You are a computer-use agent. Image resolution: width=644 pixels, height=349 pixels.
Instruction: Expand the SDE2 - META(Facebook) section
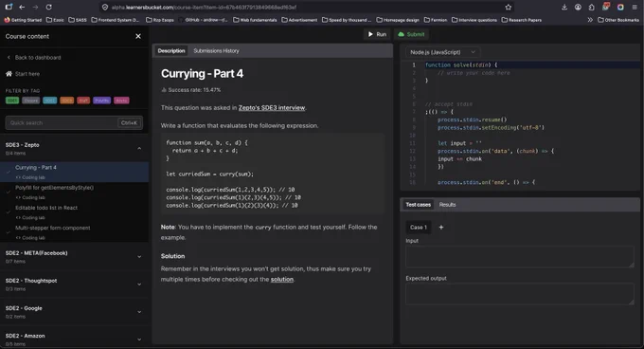pos(139,256)
